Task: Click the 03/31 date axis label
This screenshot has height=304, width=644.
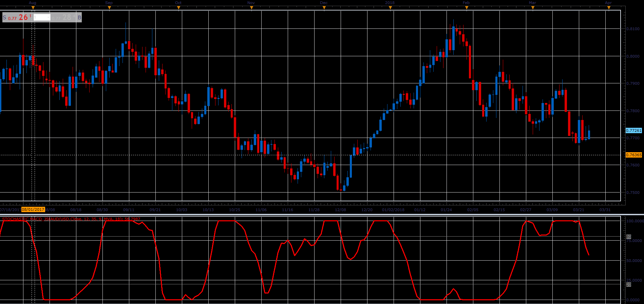Action: 605,210
